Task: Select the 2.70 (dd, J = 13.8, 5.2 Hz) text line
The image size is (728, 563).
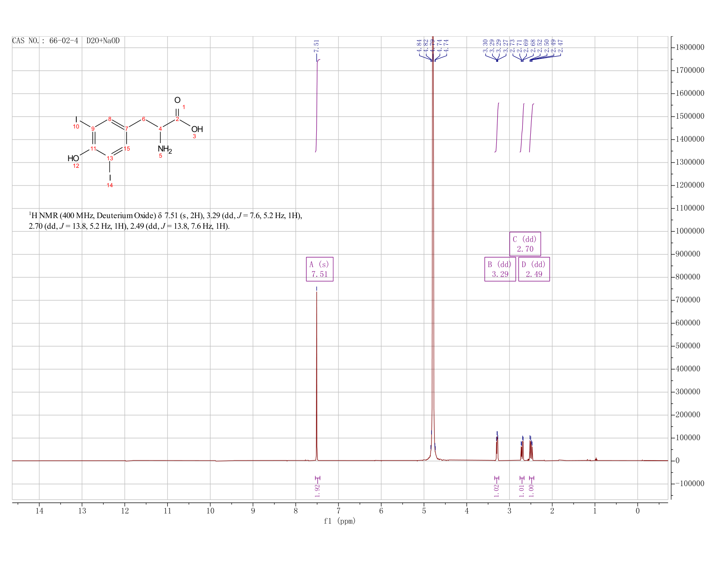Action: pyautogui.click(x=129, y=227)
